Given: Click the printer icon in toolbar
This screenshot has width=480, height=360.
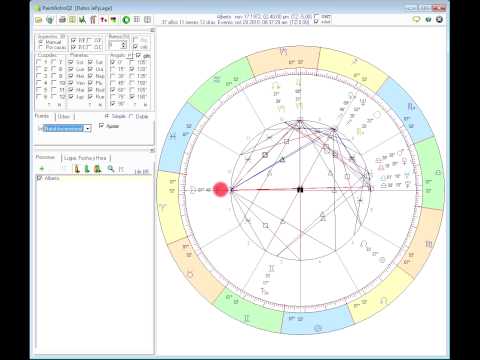Looking at the screenshot, I should pyautogui.click(x=62, y=20).
